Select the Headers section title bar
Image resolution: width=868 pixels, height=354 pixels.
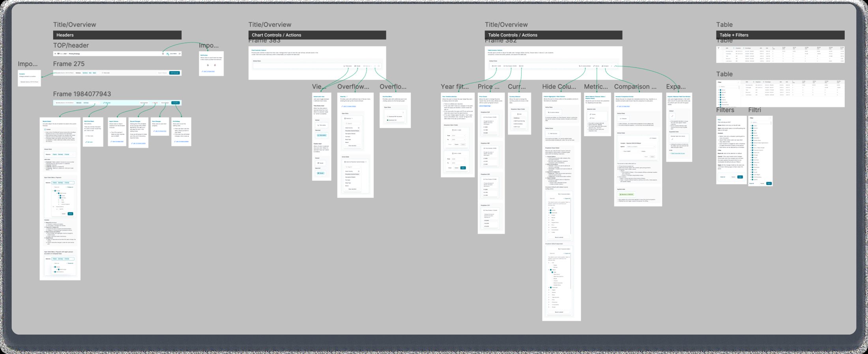[x=117, y=35]
